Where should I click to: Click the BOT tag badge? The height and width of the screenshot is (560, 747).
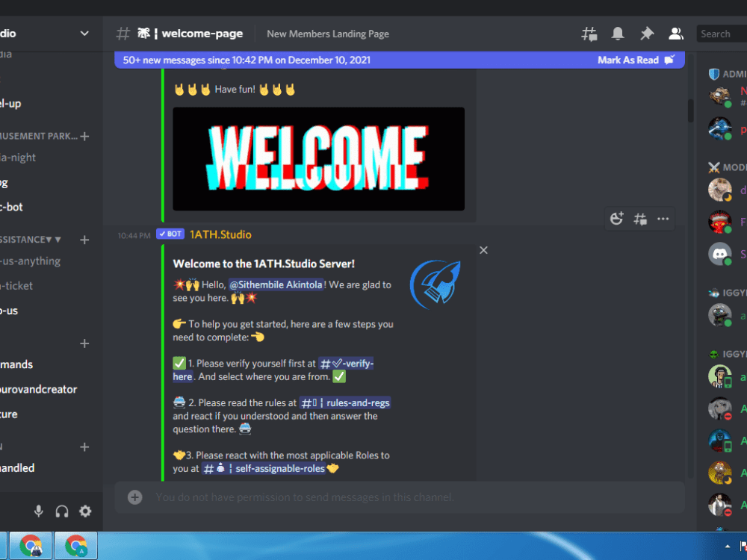coord(170,234)
